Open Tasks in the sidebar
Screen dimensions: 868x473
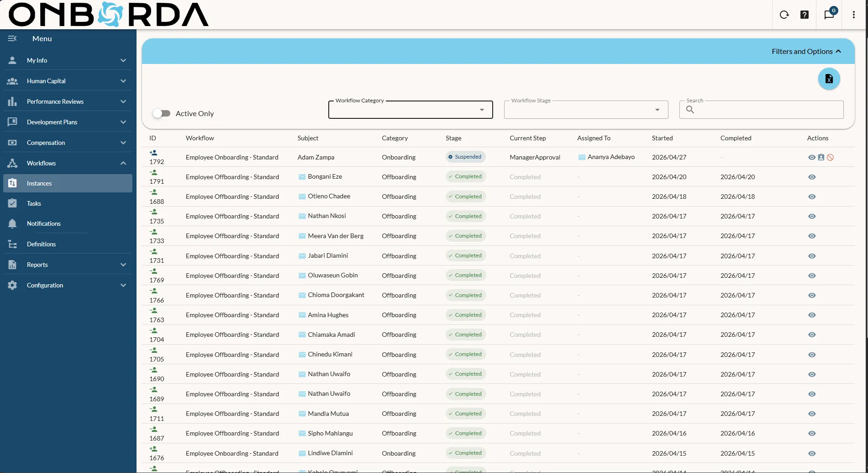68,203
